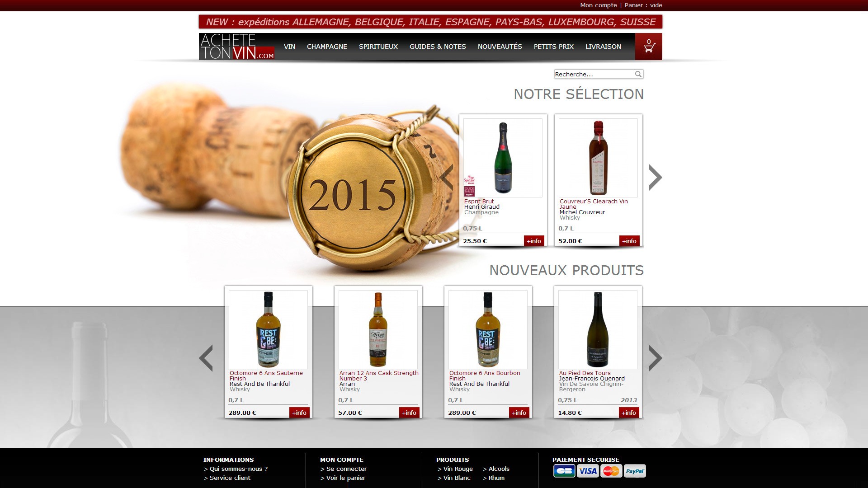
Task: Open the Petits Prix menu item
Action: pyautogui.click(x=553, y=47)
